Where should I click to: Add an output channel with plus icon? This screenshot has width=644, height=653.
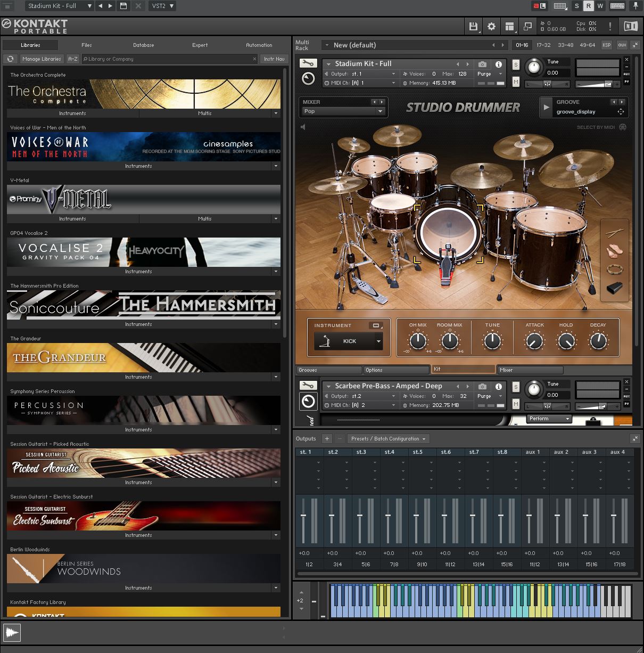tap(327, 438)
